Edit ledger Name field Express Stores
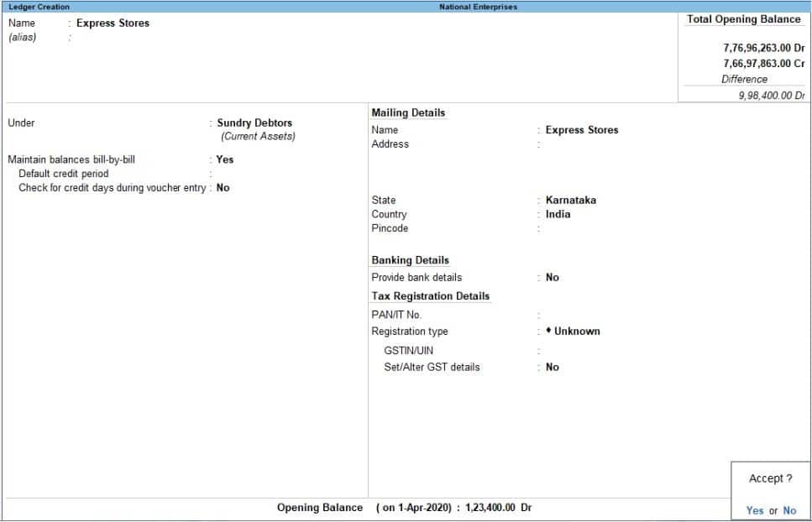The image size is (812, 522). 113,23
